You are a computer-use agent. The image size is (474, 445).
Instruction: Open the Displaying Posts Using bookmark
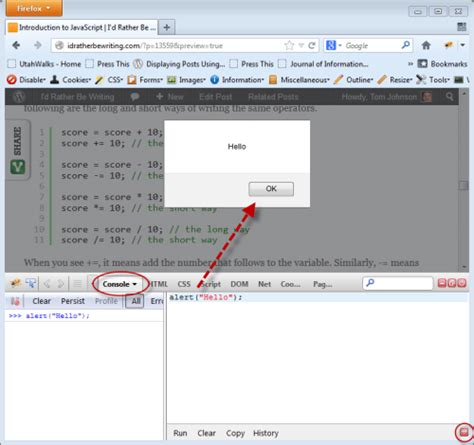pos(180,64)
